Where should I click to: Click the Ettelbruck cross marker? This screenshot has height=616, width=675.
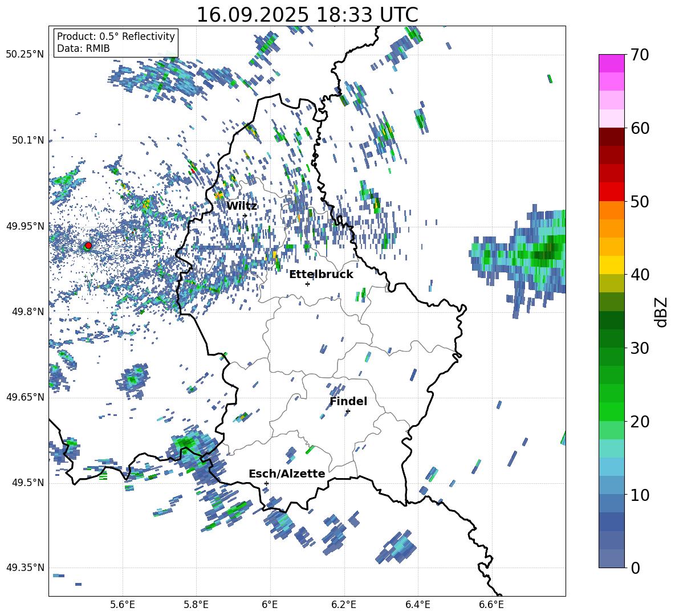point(307,284)
